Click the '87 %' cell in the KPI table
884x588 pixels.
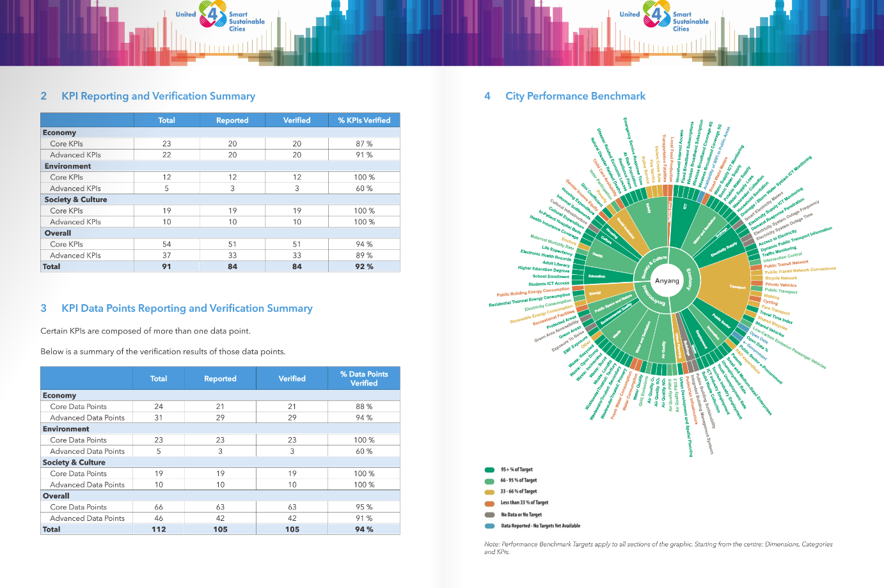[x=364, y=144]
